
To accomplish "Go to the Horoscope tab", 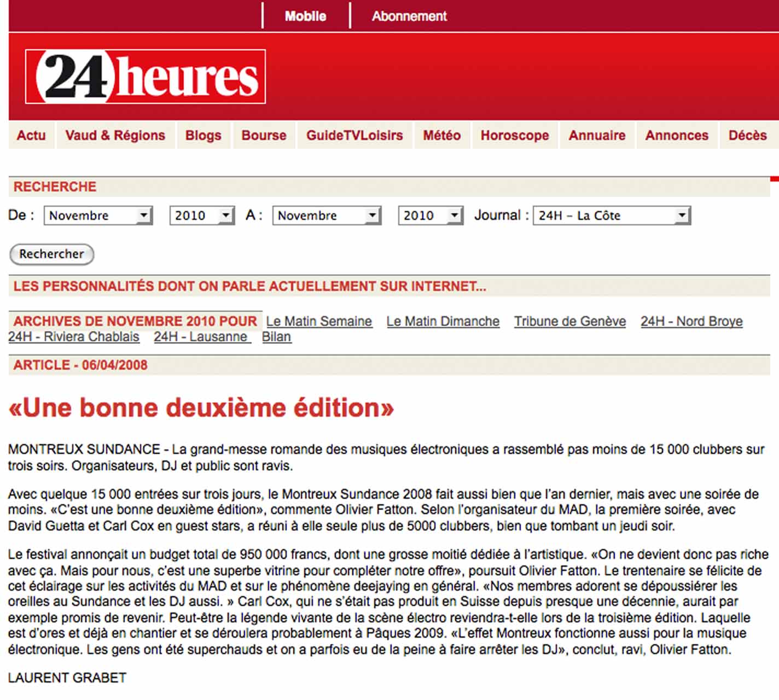I will (515, 136).
